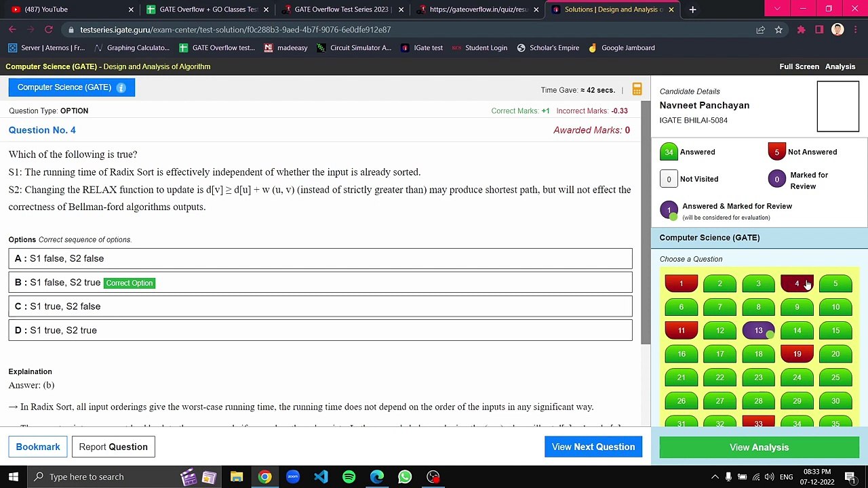This screenshot has width=868, height=488.
Task: Open WhatsApp from the taskbar
Action: pos(405,477)
